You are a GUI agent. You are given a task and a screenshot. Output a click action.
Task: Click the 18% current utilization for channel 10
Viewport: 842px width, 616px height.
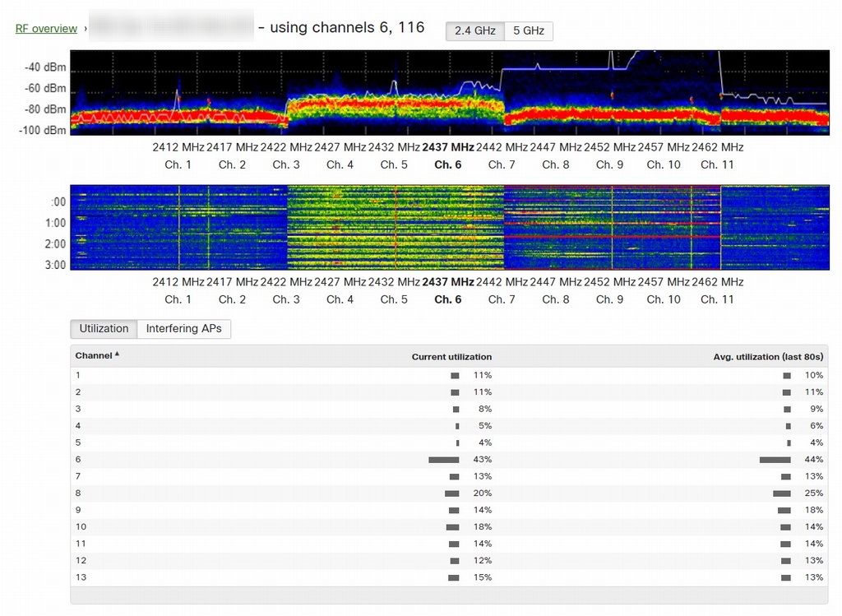click(482, 527)
